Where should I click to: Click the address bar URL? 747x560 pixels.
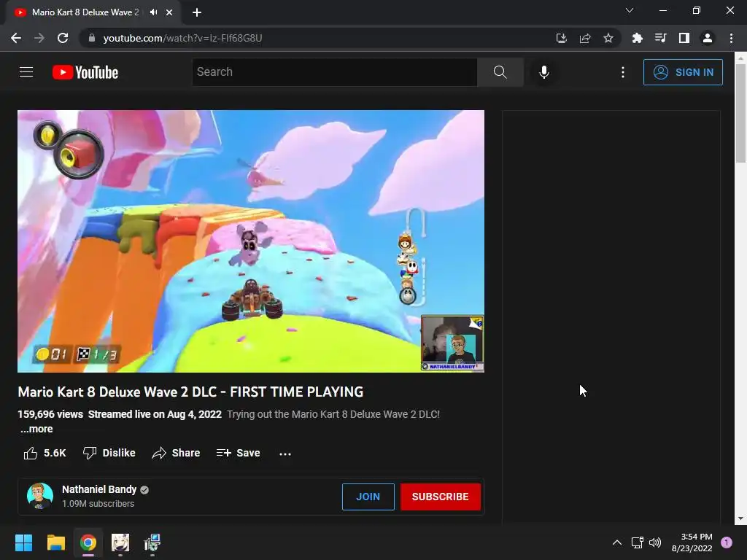tap(182, 38)
